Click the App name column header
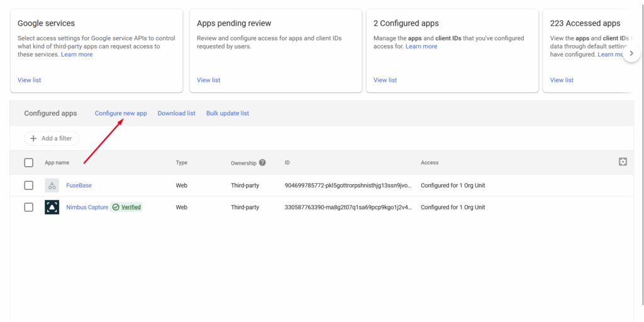This screenshot has width=644, height=322. [x=57, y=162]
